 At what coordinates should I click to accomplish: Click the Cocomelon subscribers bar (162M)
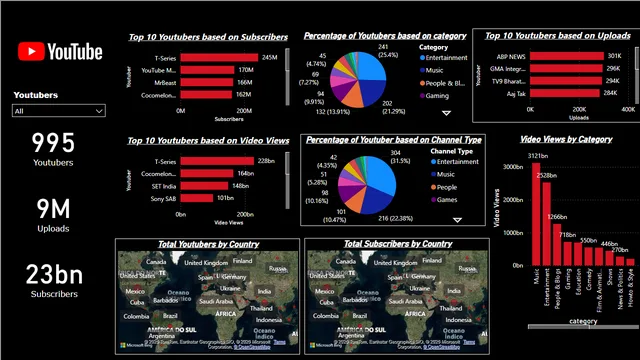[206, 95]
